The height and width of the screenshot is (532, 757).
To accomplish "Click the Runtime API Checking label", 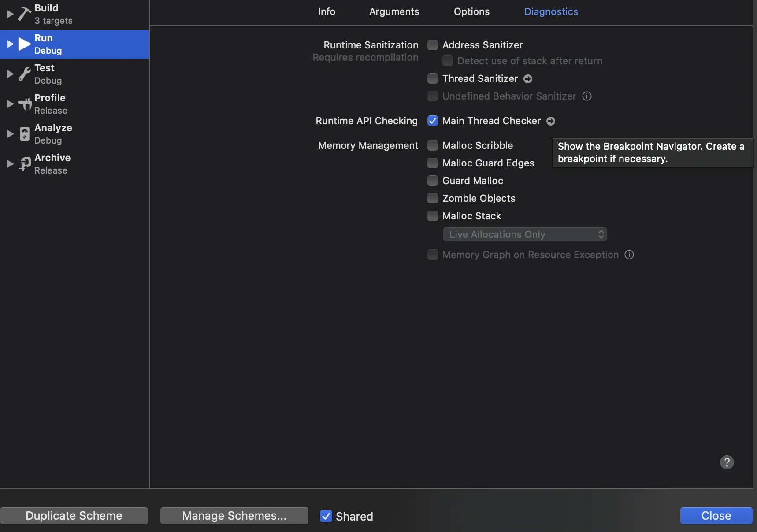I will (x=367, y=121).
